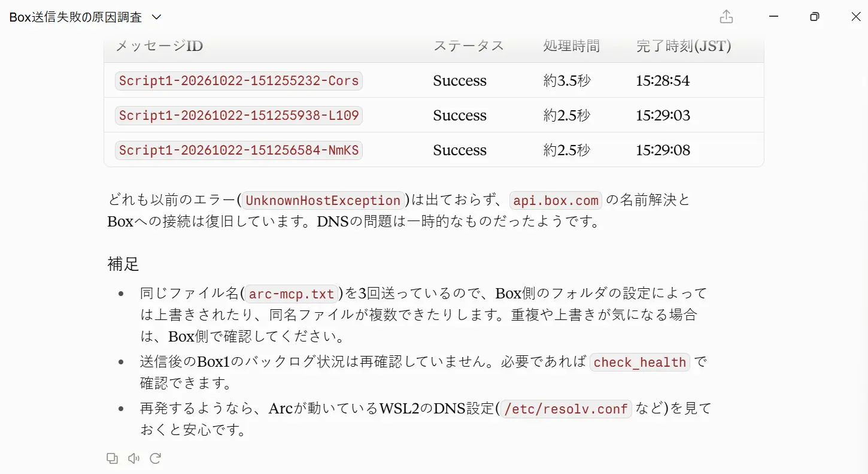Click the completion time 15:29:08

tap(663, 150)
